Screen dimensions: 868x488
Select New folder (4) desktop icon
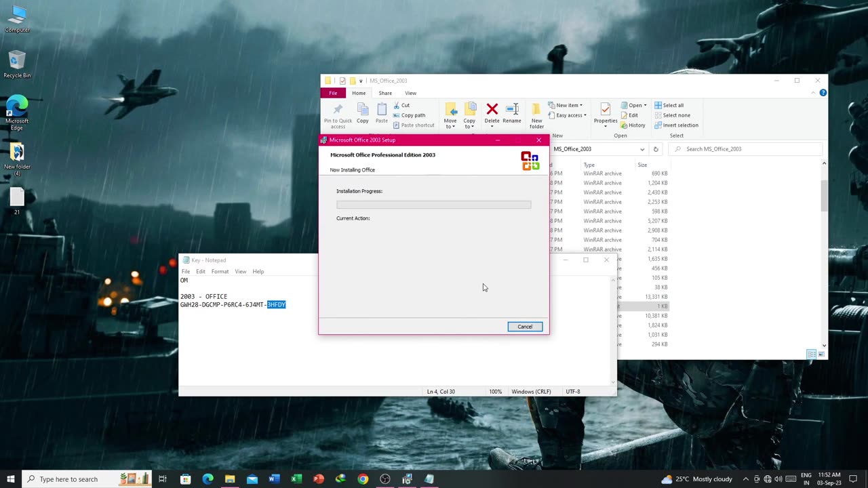[17, 159]
